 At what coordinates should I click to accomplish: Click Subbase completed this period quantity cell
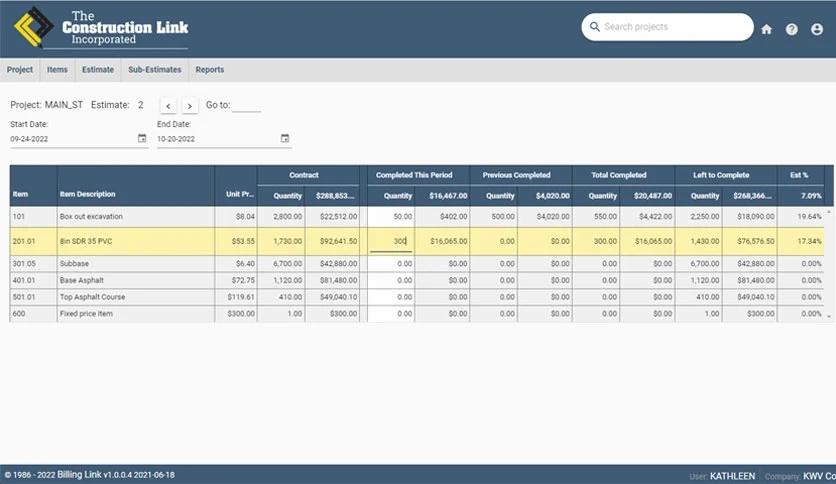[x=391, y=263]
